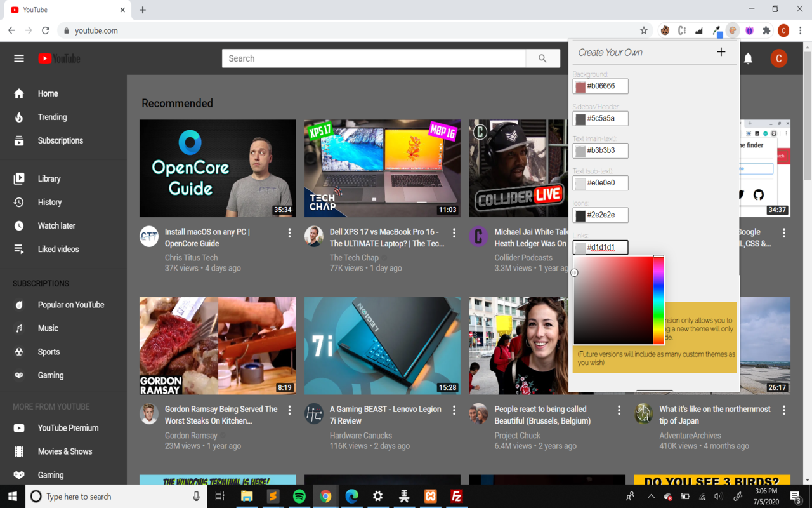Open the Lenovo Legion video options menu
Screen dimensions: 812x508
pos(454,410)
